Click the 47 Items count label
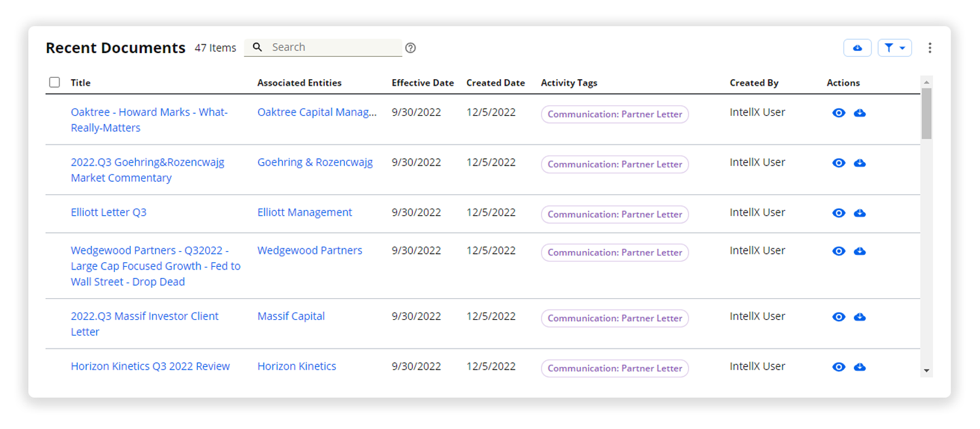 coord(216,48)
